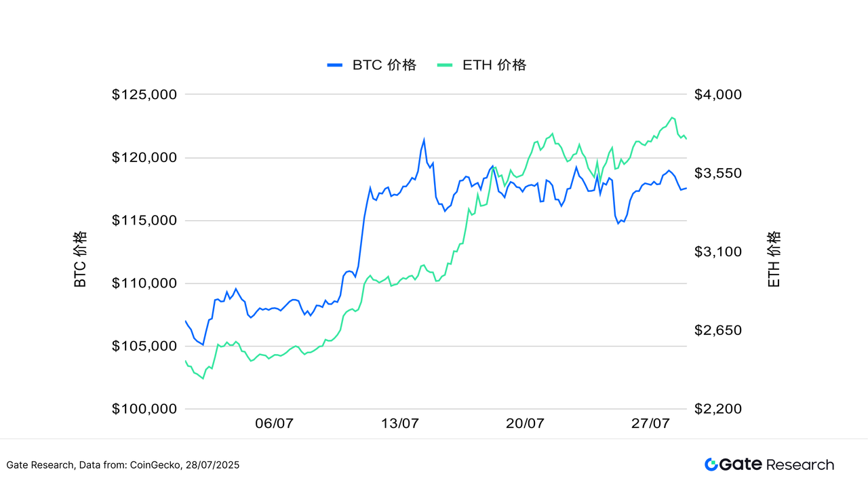Click the $125,000 BTC axis label
The height and width of the screenshot is (491, 868).
(144, 95)
